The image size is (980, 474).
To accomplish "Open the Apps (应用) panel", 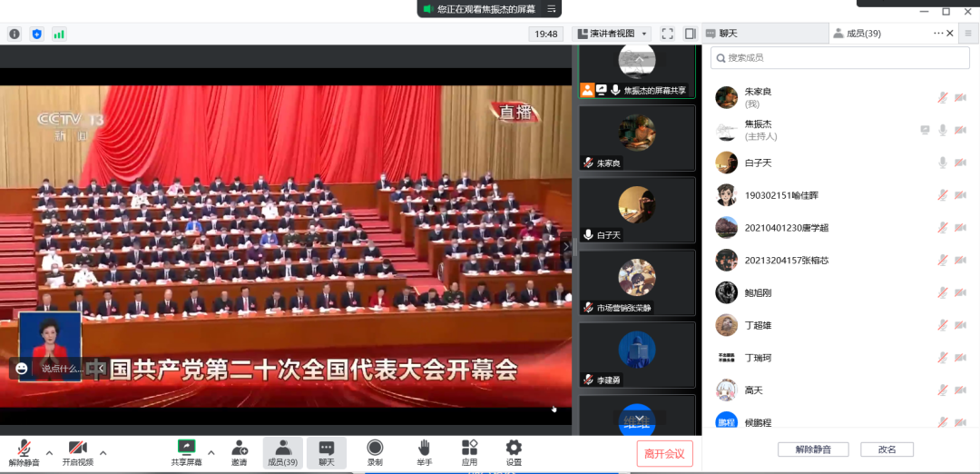I will pos(469,452).
